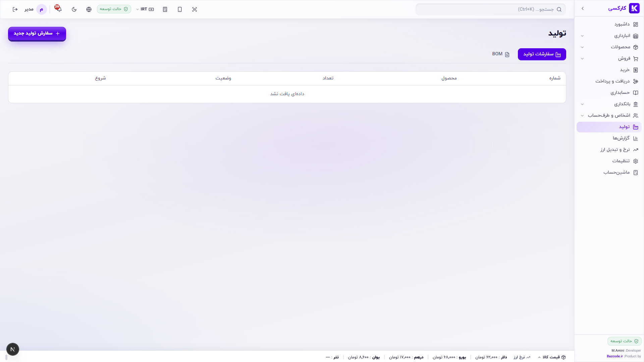Click the محصولات box icon
The height and width of the screenshot is (362, 644).
coord(636,47)
